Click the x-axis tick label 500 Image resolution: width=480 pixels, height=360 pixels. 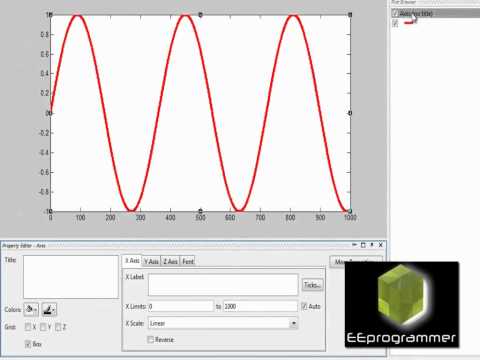(x=200, y=218)
